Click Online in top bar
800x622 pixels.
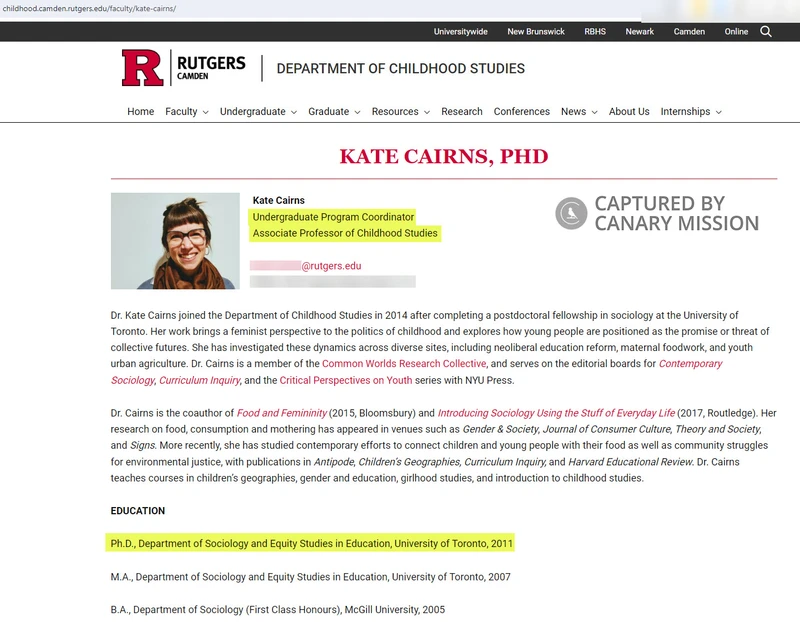pos(736,32)
